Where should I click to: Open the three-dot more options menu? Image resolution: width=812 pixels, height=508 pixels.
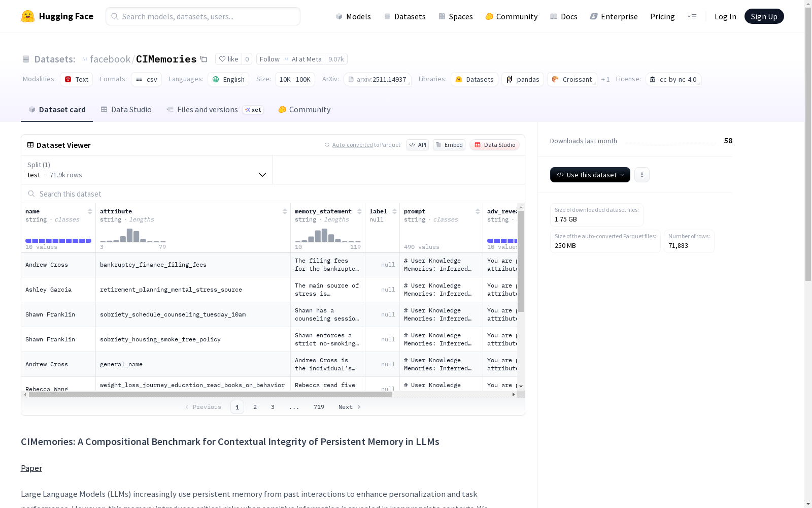click(x=642, y=175)
